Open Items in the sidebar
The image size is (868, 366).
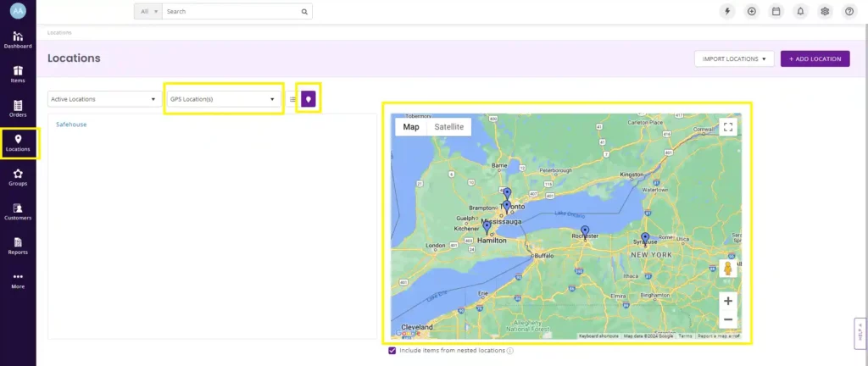tap(18, 75)
